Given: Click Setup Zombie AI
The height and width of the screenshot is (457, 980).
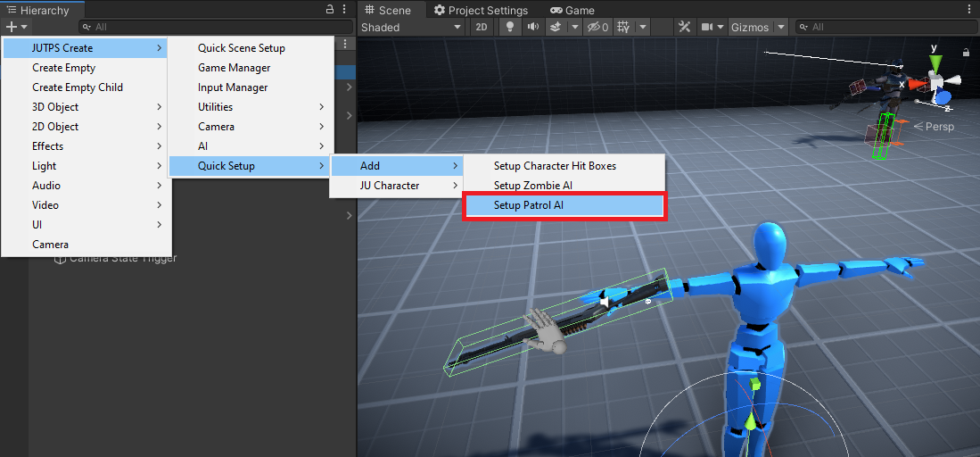Looking at the screenshot, I should pyautogui.click(x=564, y=186).
